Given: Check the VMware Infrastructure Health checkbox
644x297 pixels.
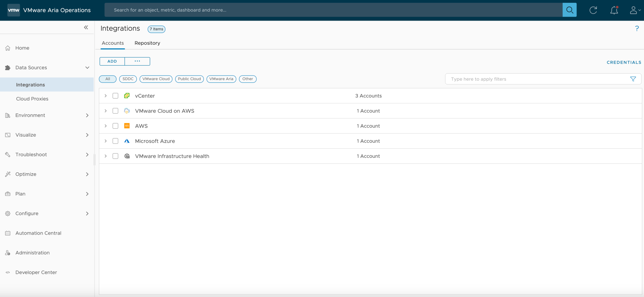Looking at the screenshot, I should [x=115, y=156].
